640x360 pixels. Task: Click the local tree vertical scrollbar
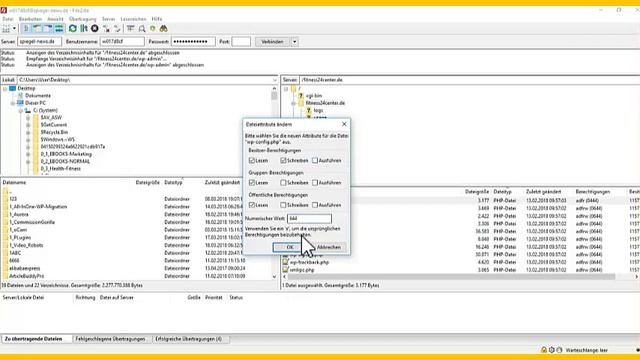274,96
